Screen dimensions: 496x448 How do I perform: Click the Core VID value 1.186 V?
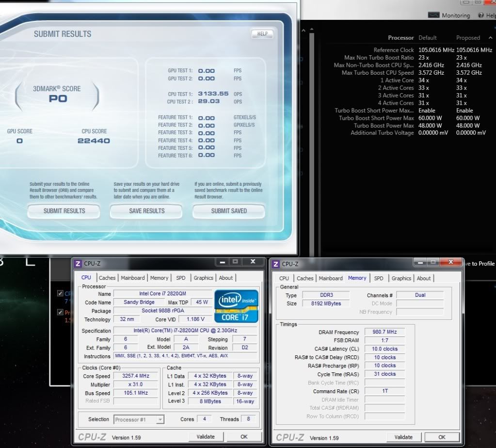(x=195, y=319)
